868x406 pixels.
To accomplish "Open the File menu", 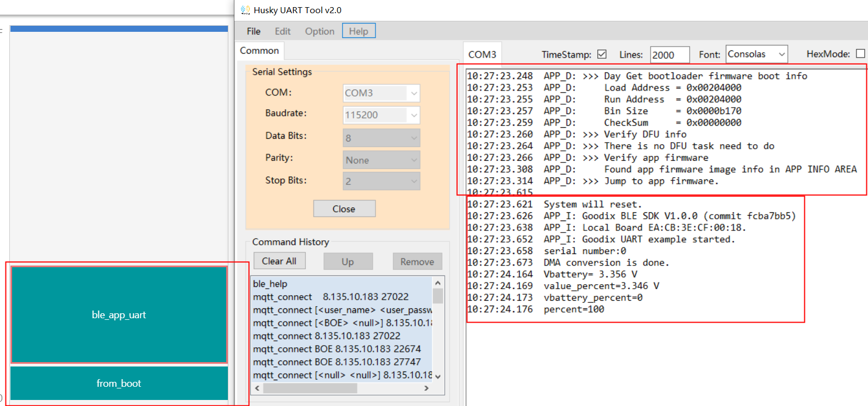I will coord(253,31).
